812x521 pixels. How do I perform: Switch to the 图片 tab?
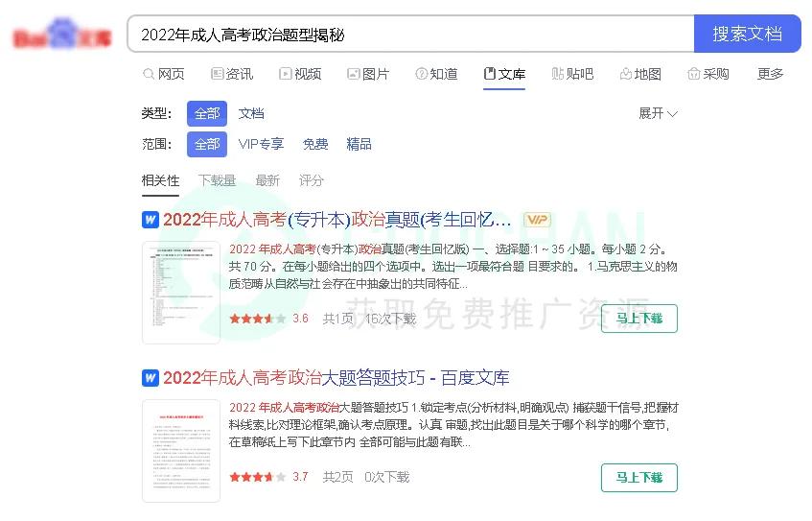tap(368, 74)
